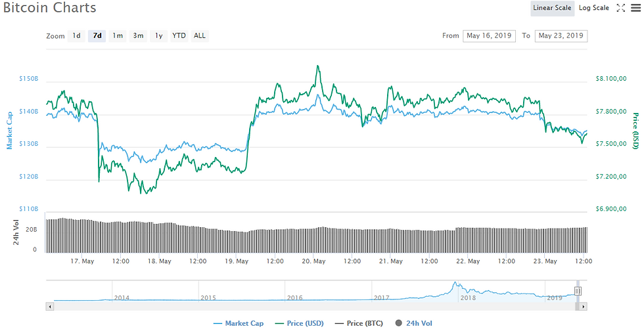Grab the navigator range handle near 2019
The image size is (644, 329).
578,291
